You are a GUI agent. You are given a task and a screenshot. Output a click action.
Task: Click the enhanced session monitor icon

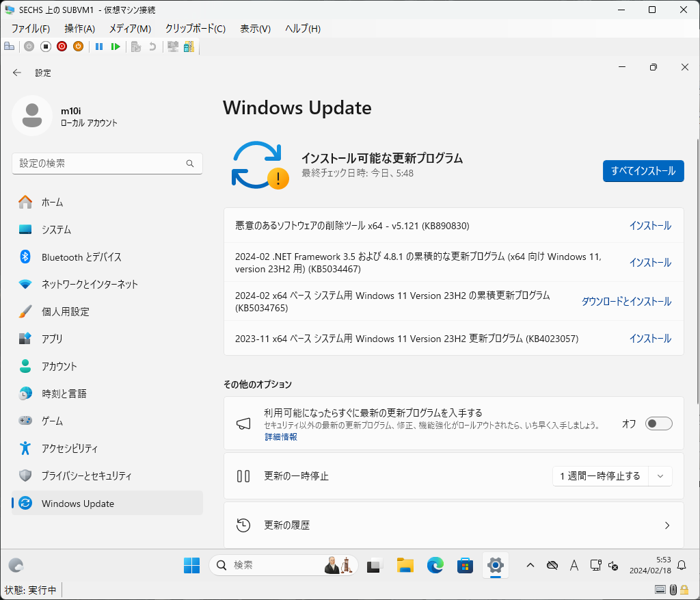tap(173, 47)
